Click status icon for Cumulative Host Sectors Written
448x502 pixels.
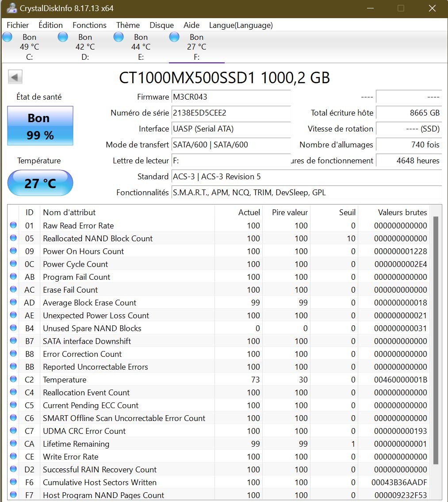[x=13, y=482]
